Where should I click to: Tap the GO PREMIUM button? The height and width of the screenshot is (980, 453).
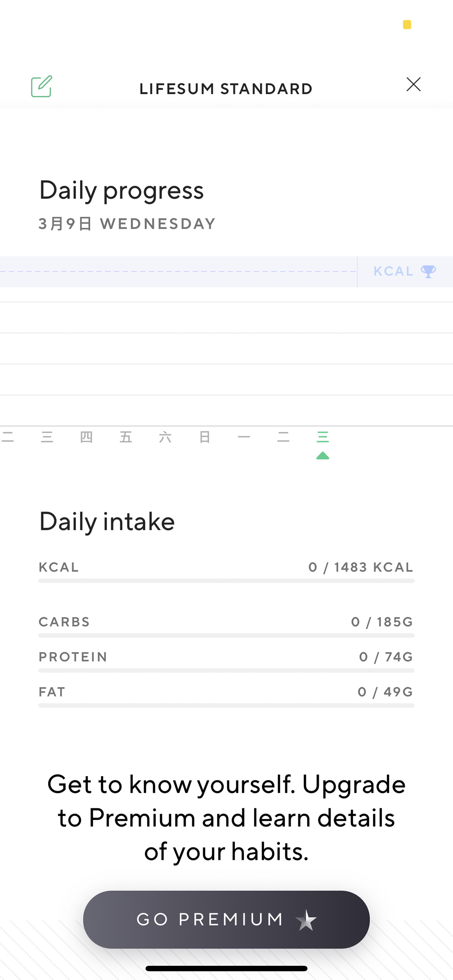click(x=226, y=919)
